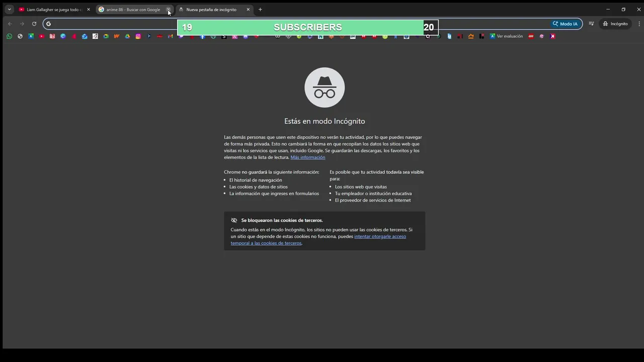Open the WhatsApp bookmark icon
The image size is (644, 362).
(x=9, y=36)
